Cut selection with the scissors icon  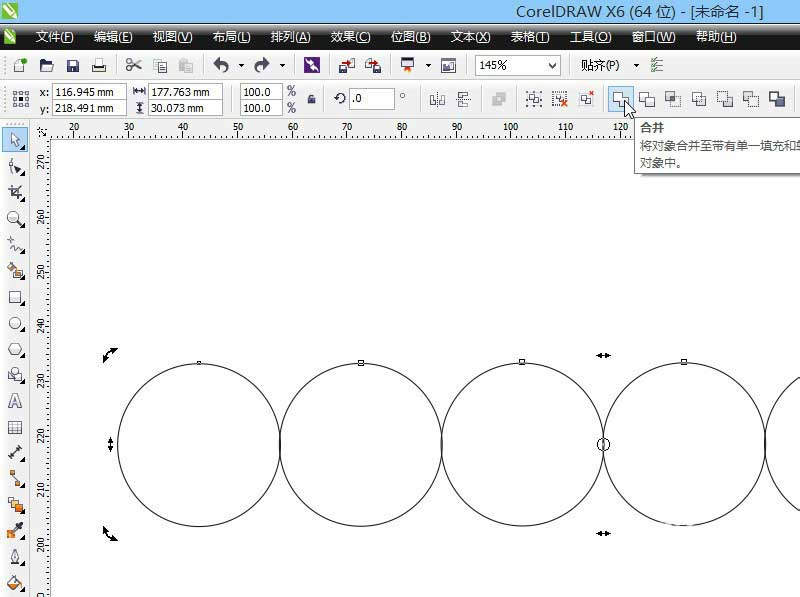click(x=134, y=65)
